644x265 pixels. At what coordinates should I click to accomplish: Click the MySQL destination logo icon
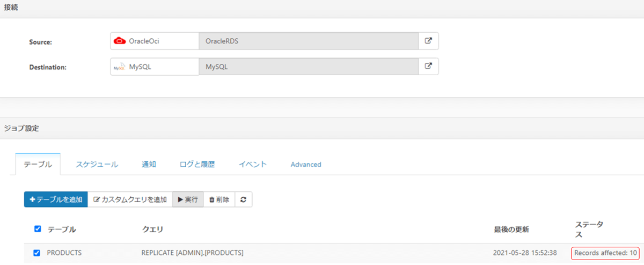[119, 67]
